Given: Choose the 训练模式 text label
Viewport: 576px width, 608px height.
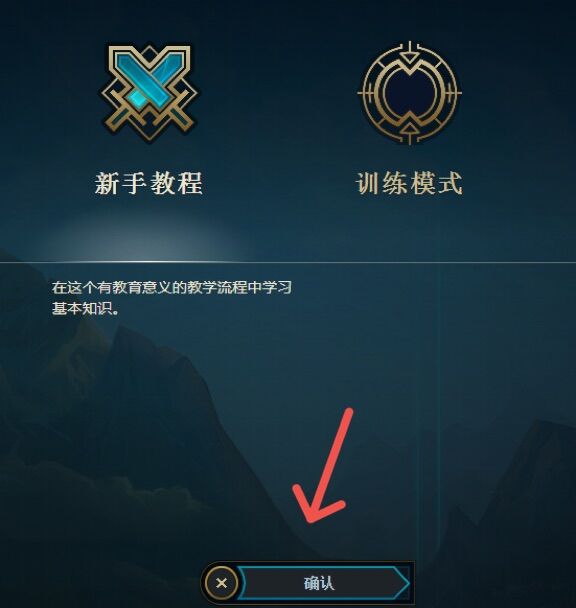Looking at the screenshot, I should point(409,183).
